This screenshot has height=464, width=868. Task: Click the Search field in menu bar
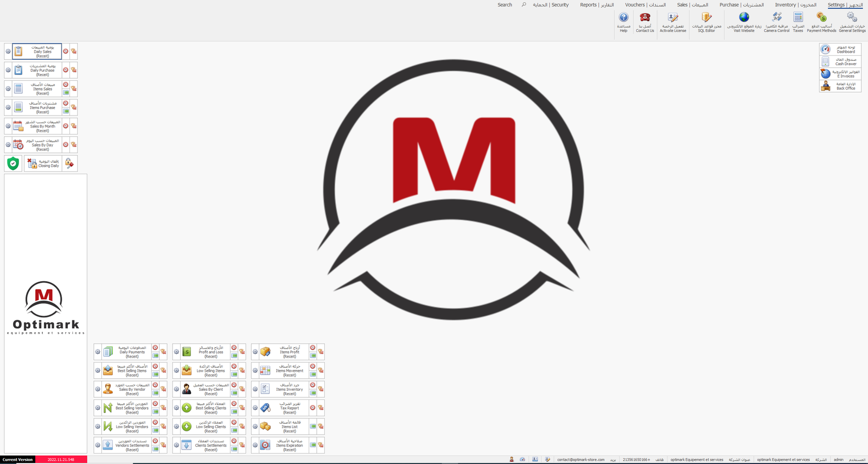[505, 5]
